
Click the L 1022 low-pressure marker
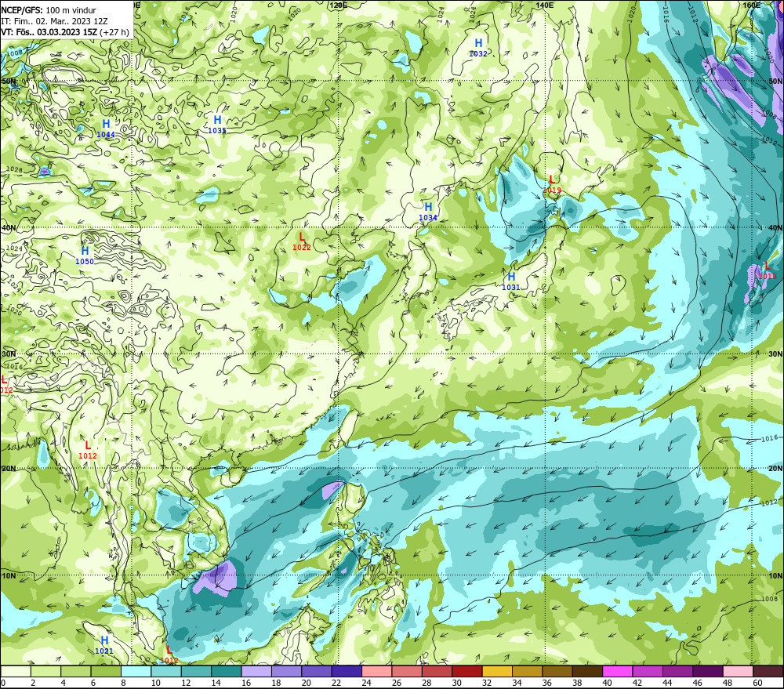[302, 241]
